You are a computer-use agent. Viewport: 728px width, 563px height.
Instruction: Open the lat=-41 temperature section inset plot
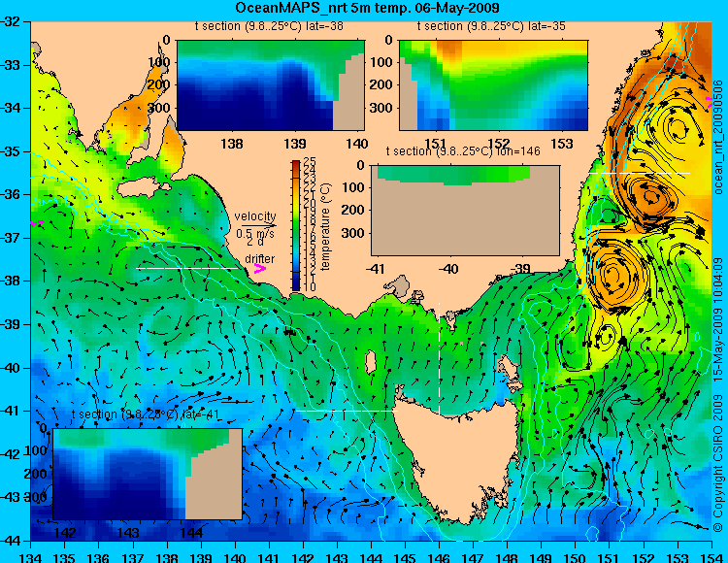pos(148,474)
